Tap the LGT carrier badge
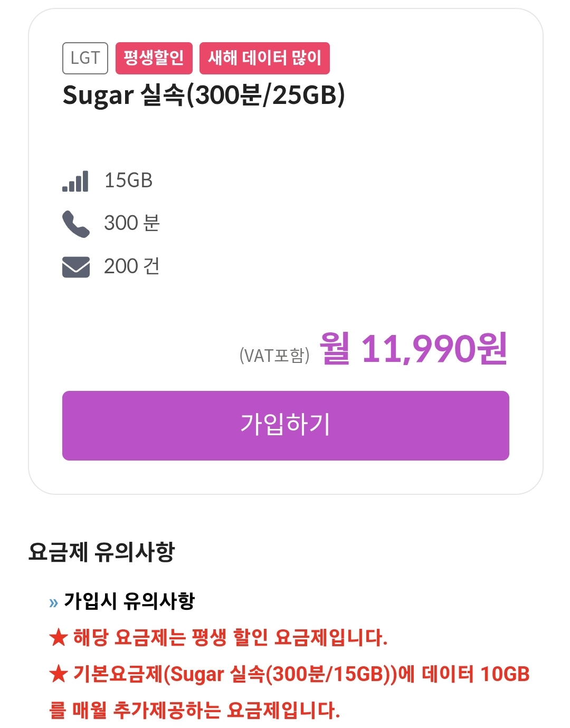The image size is (570, 728). (x=85, y=58)
